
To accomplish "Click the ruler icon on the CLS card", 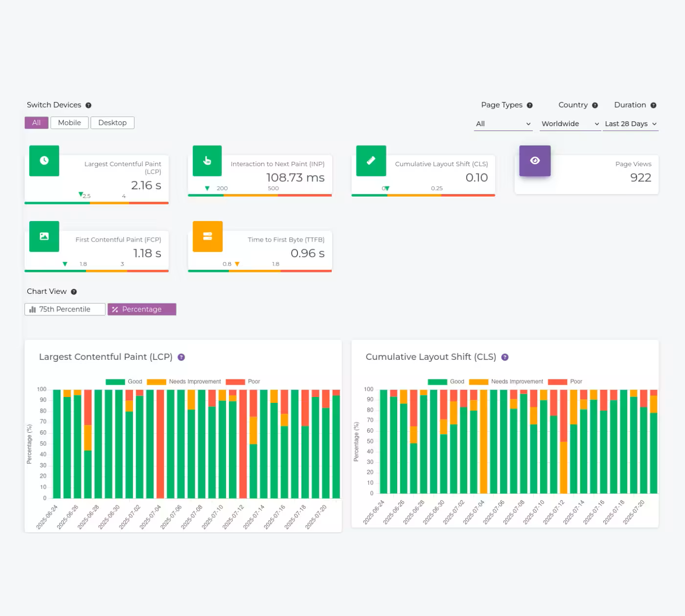I will coord(371,160).
